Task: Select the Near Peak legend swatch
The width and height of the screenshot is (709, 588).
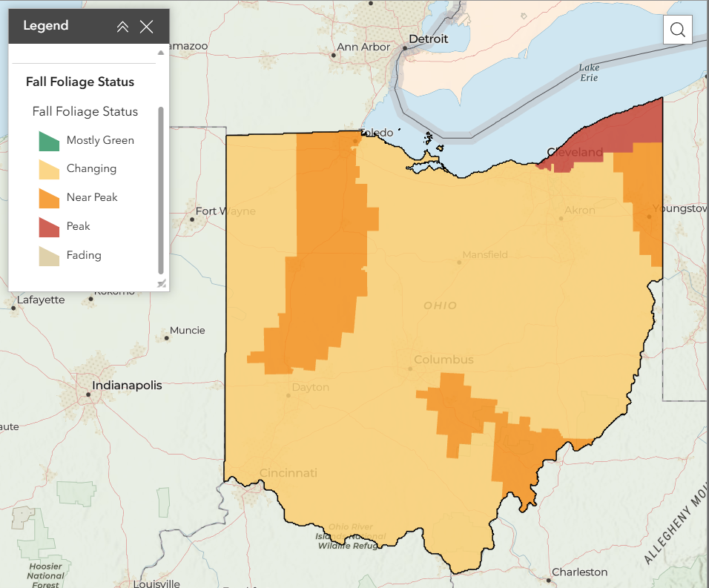Action: (x=49, y=198)
